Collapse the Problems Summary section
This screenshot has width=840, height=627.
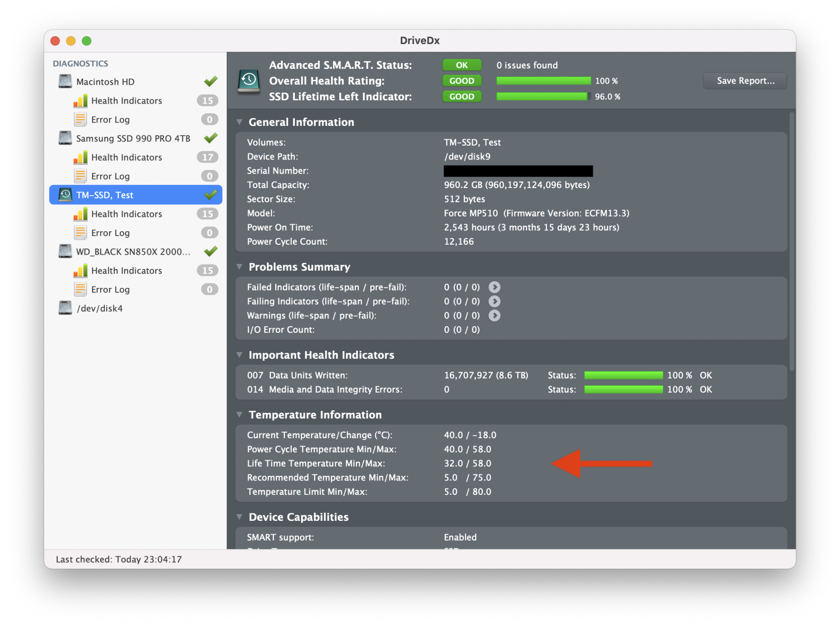coord(239,267)
